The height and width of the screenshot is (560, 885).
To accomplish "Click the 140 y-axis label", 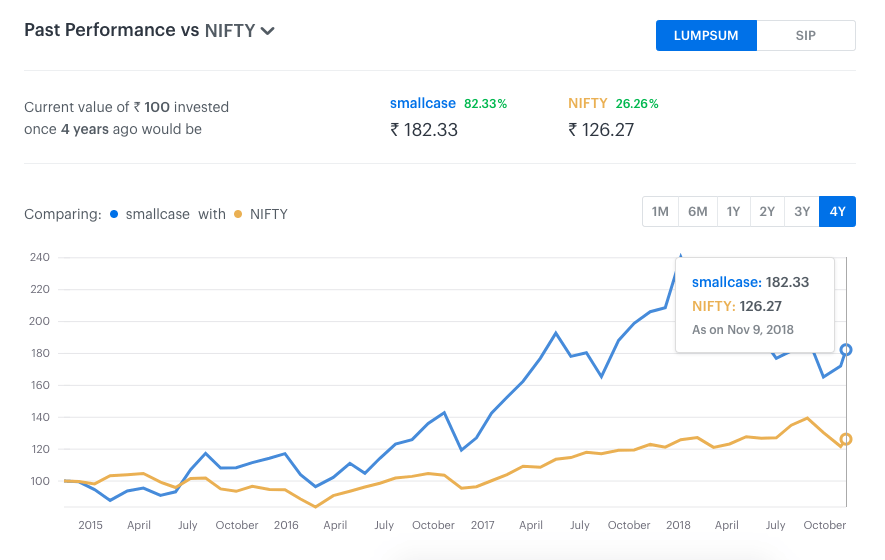I will 40,417.
